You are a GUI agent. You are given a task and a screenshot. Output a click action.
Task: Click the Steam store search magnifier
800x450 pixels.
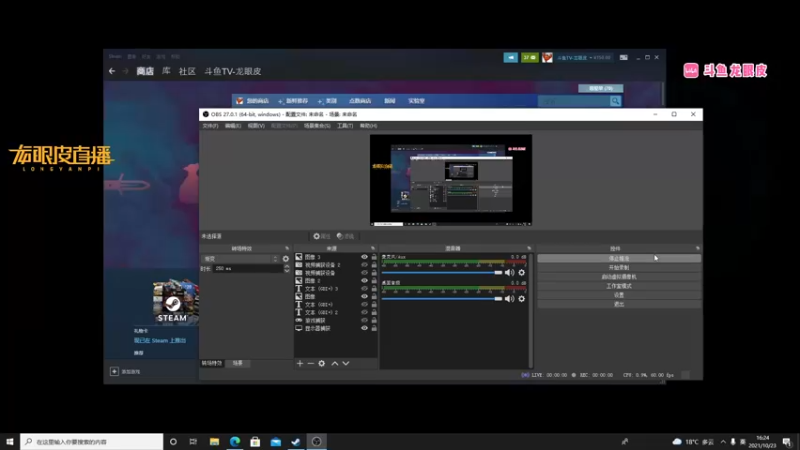615,101
